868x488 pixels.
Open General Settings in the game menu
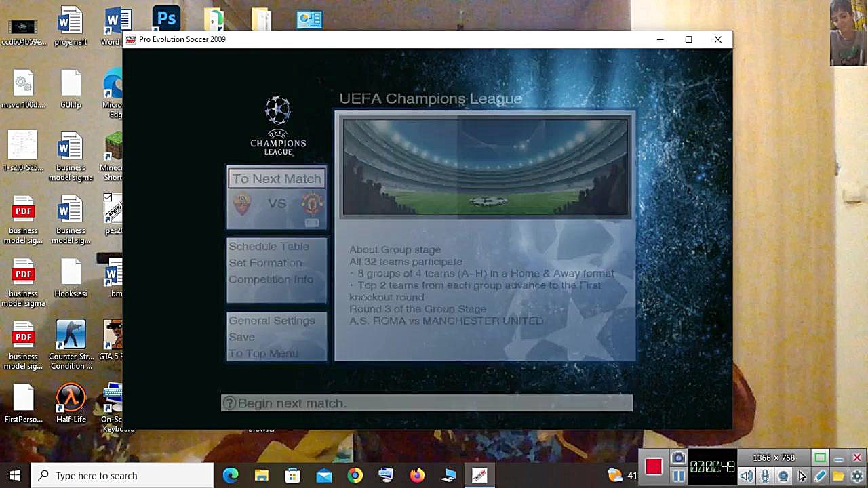click(x=271, y=321)
